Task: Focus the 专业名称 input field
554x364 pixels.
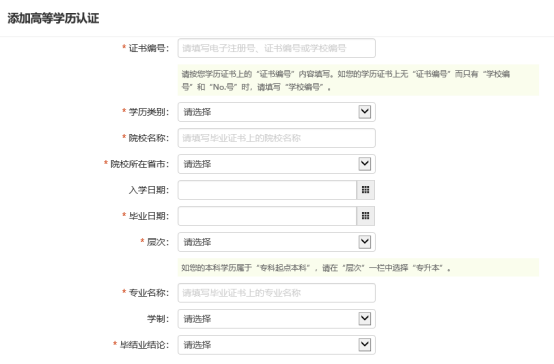Action: click(276, 293)
